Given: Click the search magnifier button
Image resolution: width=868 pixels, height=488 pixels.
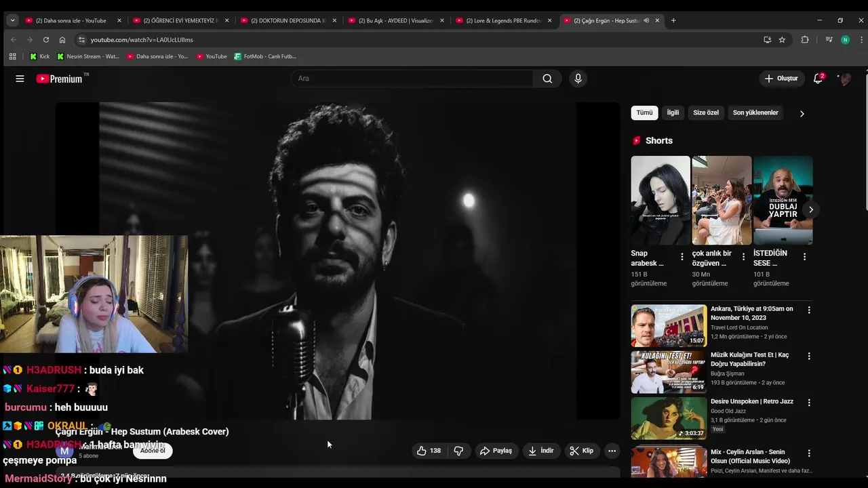Looking at the screenshot, I should point(547,79).
